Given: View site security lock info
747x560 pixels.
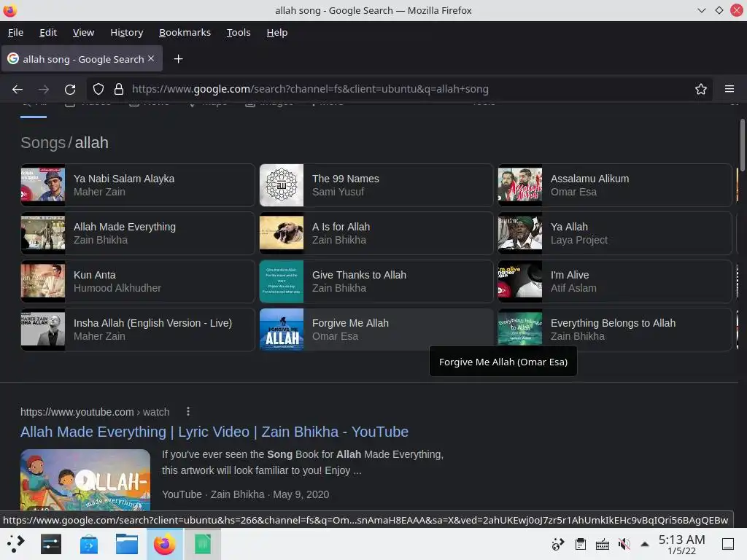Looking at the screenshot, I should 119,89.
